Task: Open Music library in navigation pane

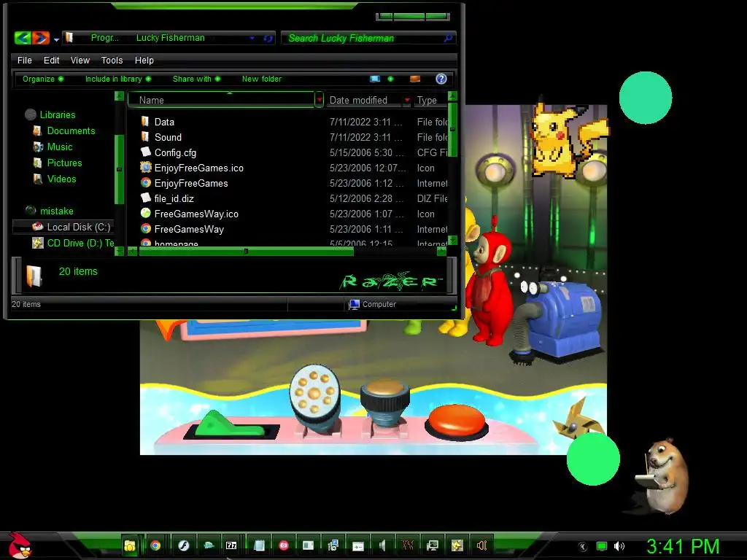Action: (60, 147)
